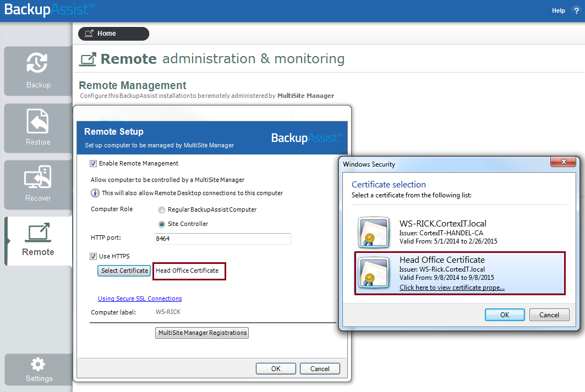The width and height of the screenshot is (585, 392).
Task: Click the Home breadcrumb icon
Action: (x=89, y=34)
